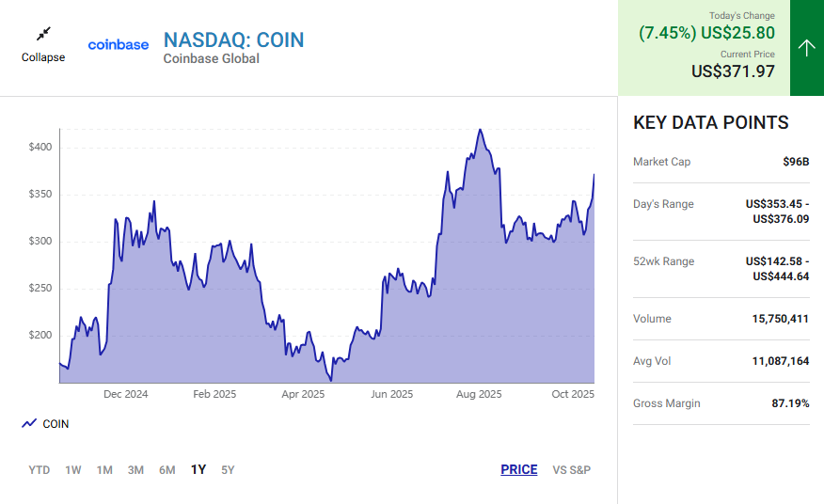Switch to the PRICE chart view
Image resolution: width=824 pixels, height=504 pixels.
[x=519, y=470]
